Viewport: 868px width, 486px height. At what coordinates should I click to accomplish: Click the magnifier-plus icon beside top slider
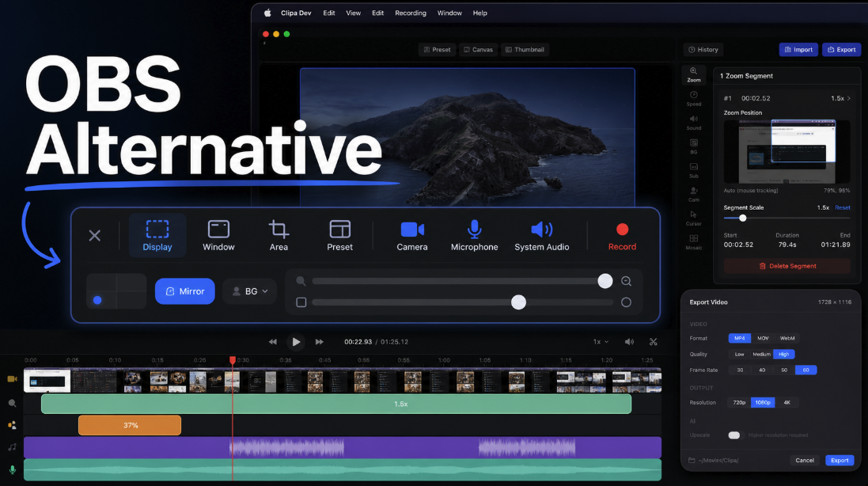coord(626,281)
